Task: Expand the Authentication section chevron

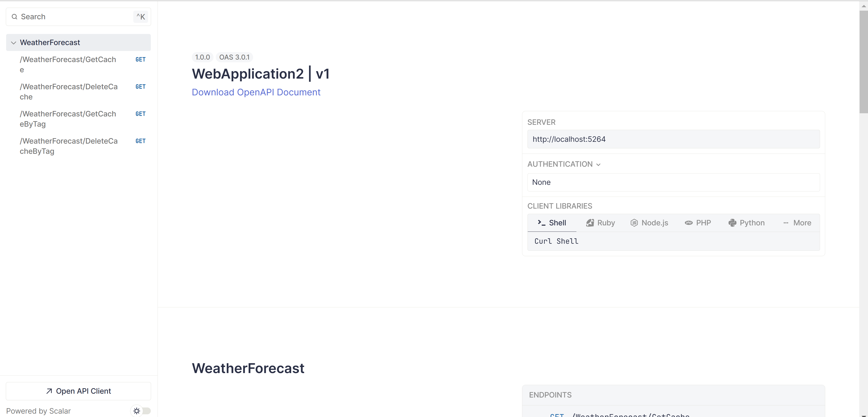Action: tap(598, 164)
